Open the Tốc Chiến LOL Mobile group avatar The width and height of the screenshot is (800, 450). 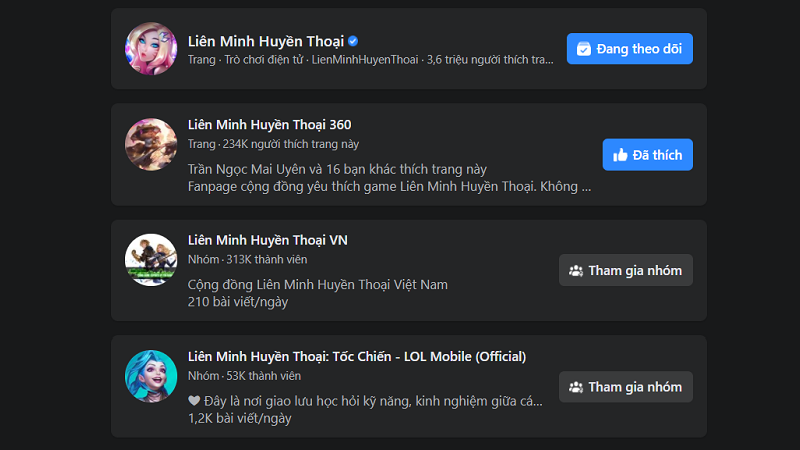151,376
